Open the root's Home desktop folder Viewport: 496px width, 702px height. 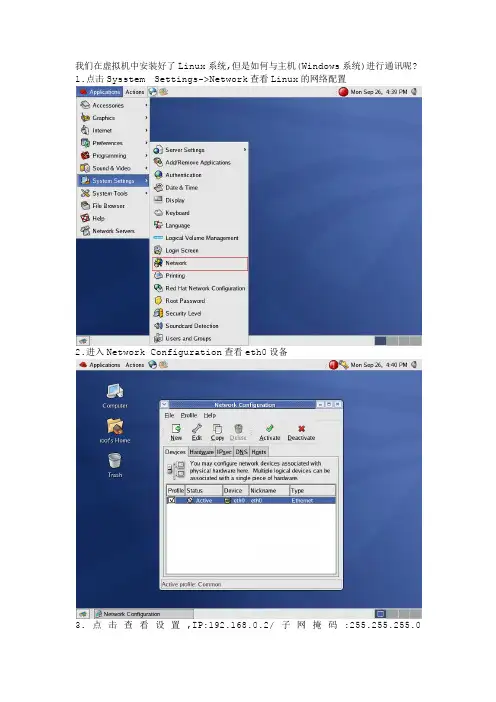click(115, 430)
